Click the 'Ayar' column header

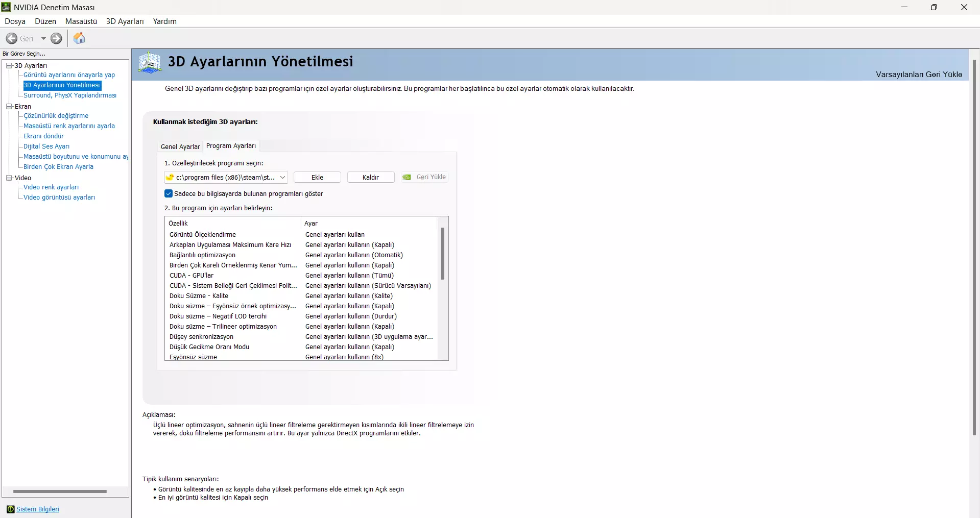(x=369, y=224)
